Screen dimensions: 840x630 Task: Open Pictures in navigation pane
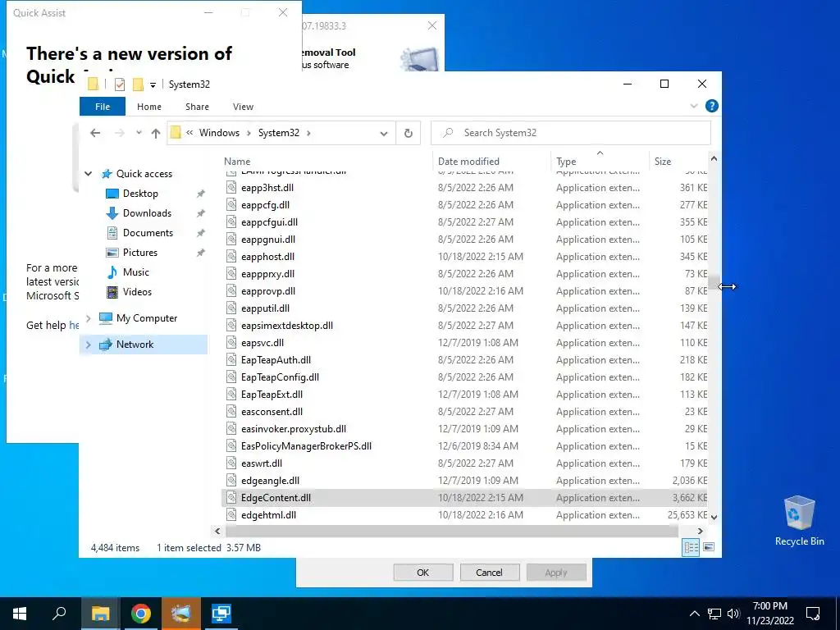139,253
